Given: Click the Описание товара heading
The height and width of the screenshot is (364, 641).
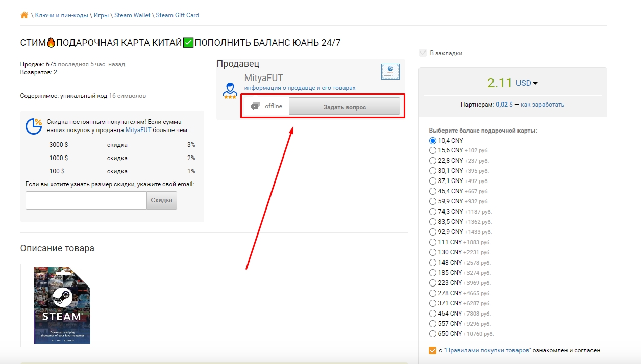Looking at the screenshot, I should click(x=57, y=248).
